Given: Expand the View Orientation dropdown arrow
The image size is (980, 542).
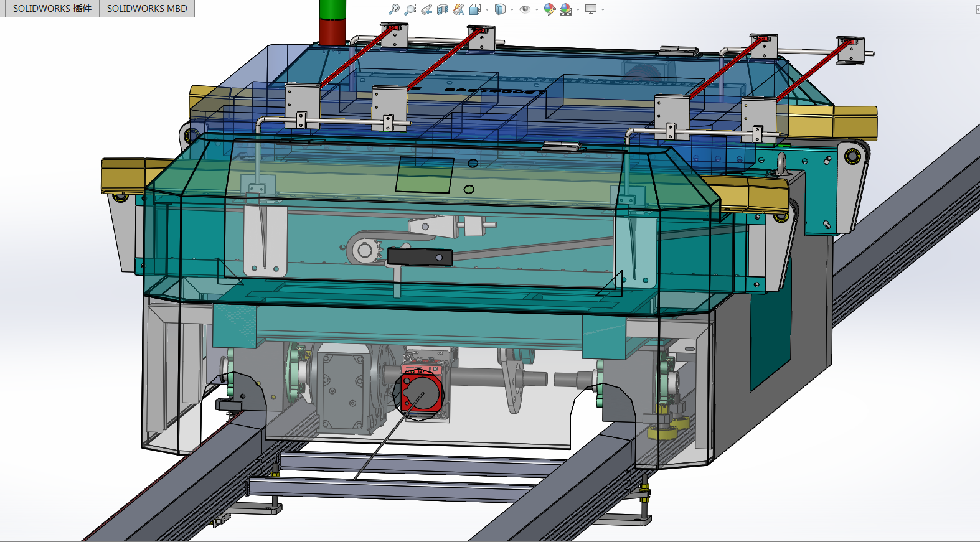Looking at the screenshot, I should (x=487, y=9).
